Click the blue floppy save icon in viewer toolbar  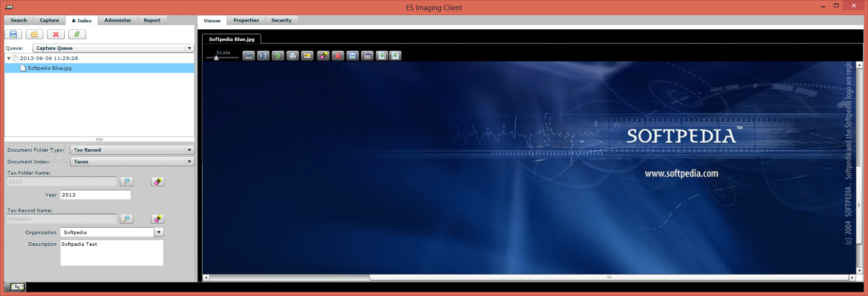click(352, 56)
